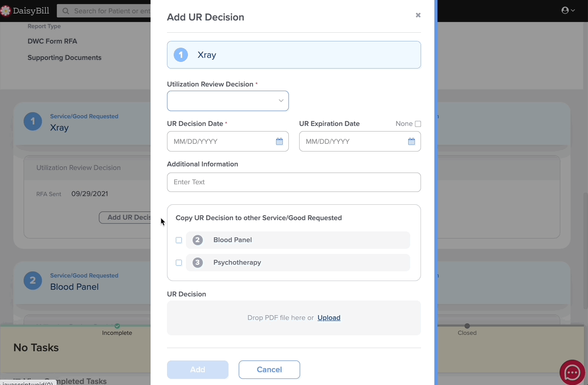This screenshot has width=588, height=385.
Task: Click the Cancel button
Action: 269,370
